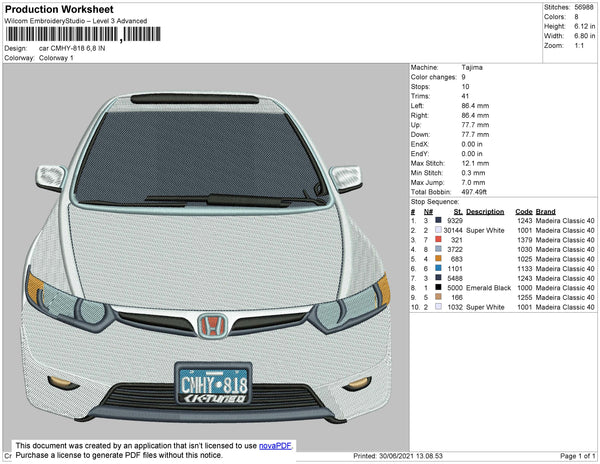The image size is (600, 464).
Task: Click the navy swatch in stop 1 row
Action: (438, 220)
